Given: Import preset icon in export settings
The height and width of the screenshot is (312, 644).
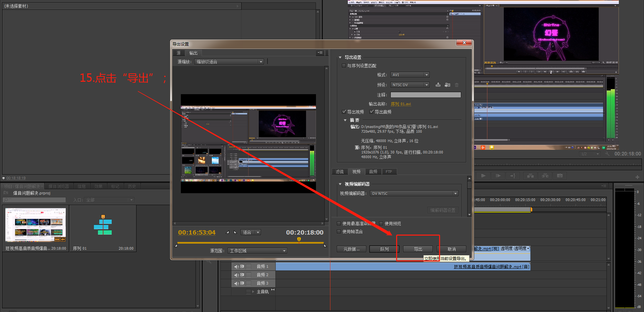Looking at the screenshot, I should click(x=447, y=85).
